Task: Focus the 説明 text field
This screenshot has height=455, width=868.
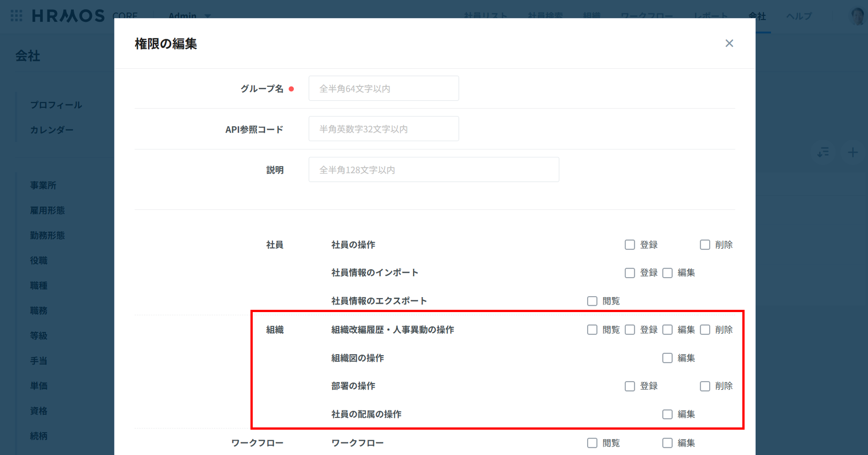Action: 434,170
